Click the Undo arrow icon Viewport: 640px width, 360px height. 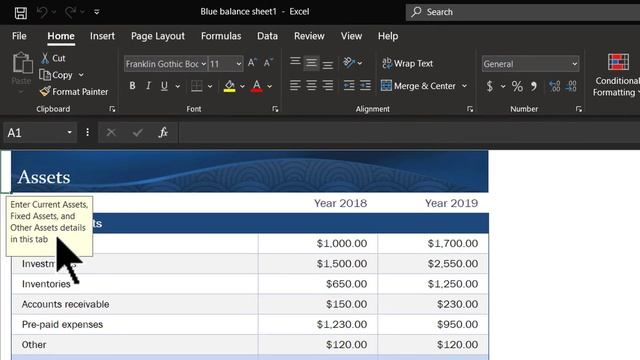pos(42,12)
